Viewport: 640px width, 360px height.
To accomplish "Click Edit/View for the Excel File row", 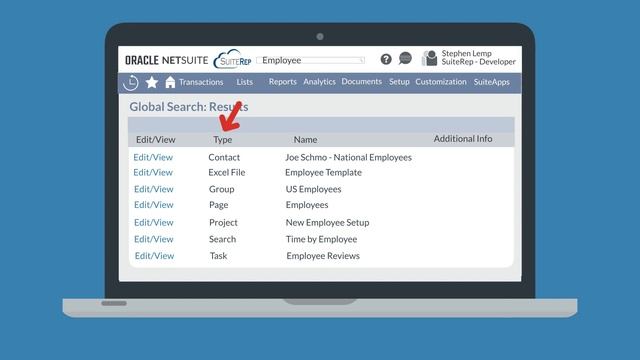I will coord(153,172).
